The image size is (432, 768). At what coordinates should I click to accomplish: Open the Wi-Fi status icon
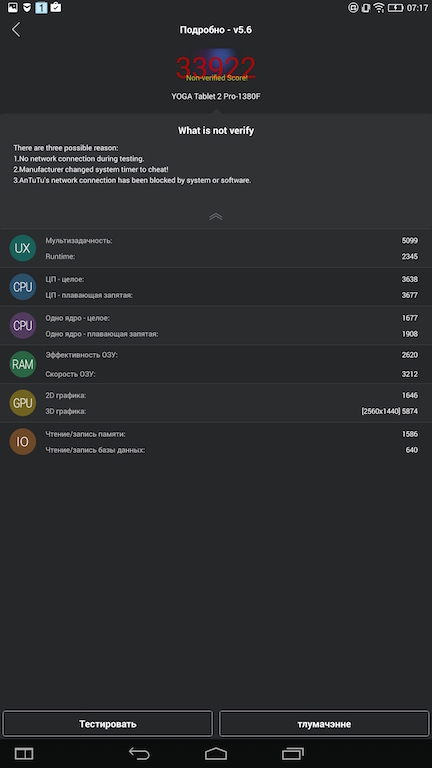(x=379, y=8)
